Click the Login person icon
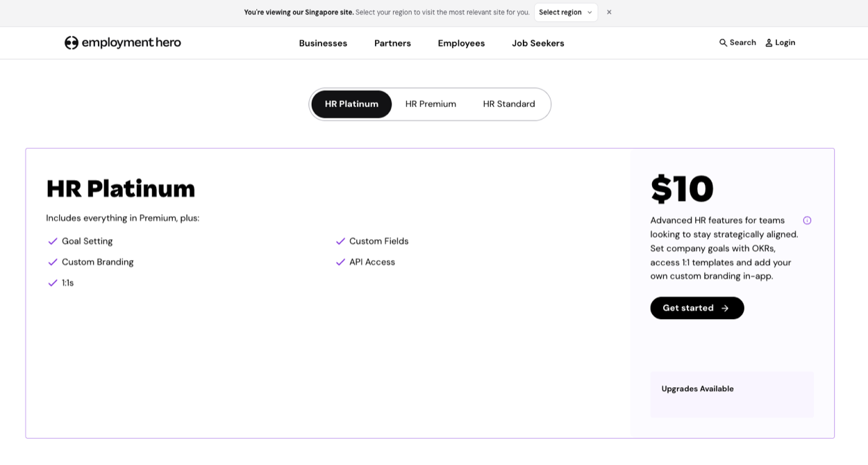The width and height of the screenshot is (868, 465). [769, 42]
